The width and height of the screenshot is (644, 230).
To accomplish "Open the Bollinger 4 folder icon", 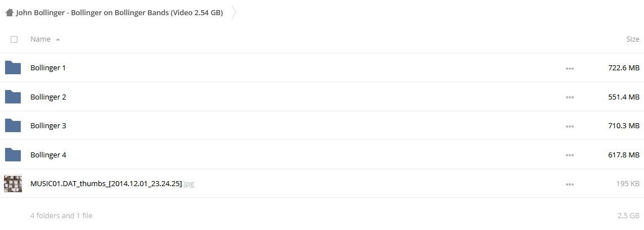I will point(13,155).
